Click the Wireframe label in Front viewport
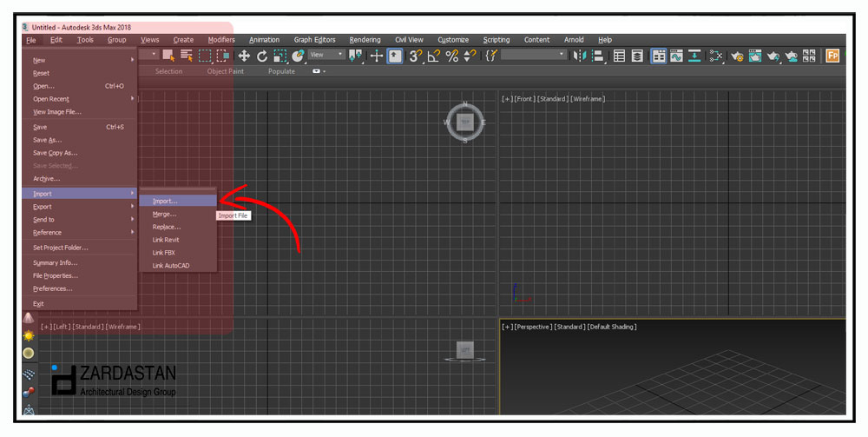Viewport: 868px width, 437px height. (x=588, y=99)
